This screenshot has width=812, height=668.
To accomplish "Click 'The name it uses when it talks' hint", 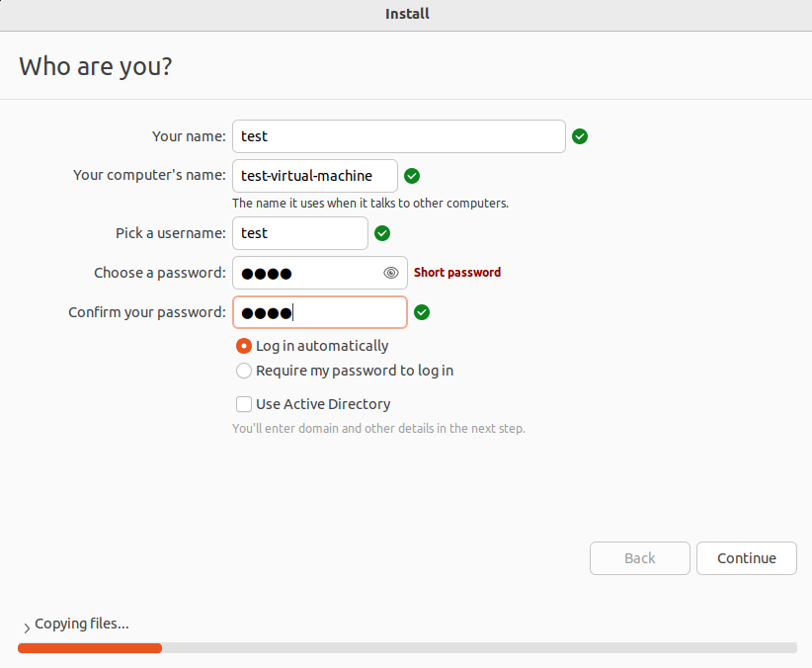I will click(x=370, y=204).
